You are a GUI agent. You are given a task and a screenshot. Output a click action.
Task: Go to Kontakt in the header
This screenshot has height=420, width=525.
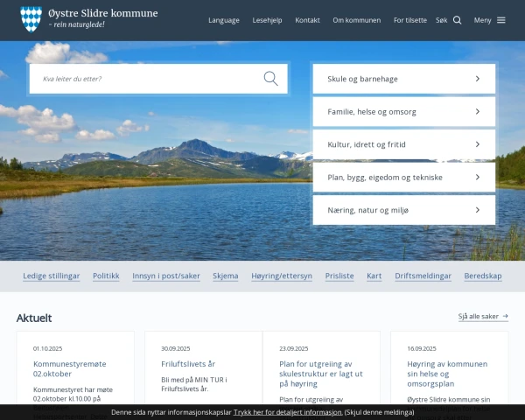(x=307, y=20)
